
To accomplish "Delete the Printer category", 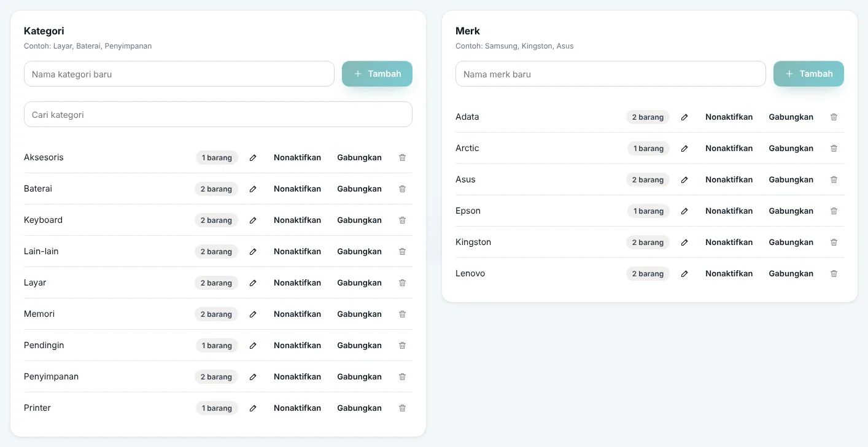I will [403, 408].
